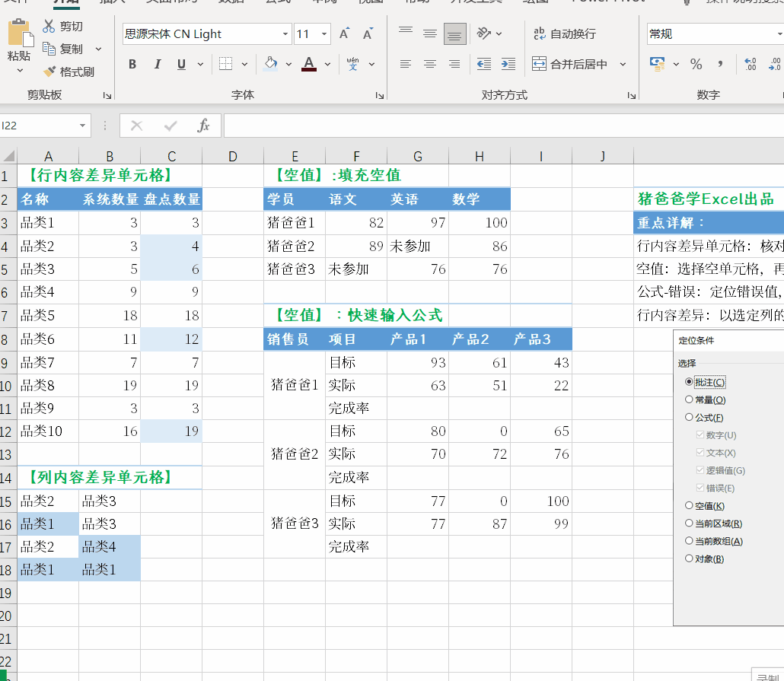Click the formula bar input field
Viewport: 784px width, 681px height.
[503, 126]
